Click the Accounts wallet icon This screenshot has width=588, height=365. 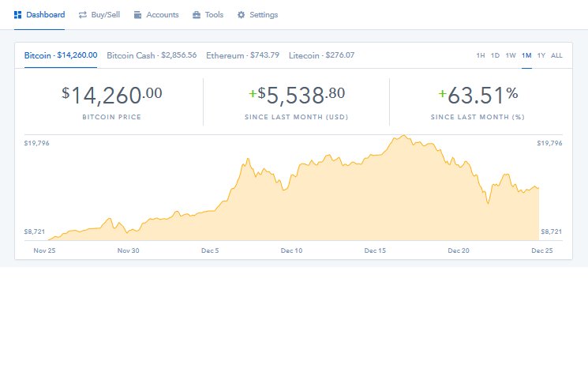[x=137, y=15]
